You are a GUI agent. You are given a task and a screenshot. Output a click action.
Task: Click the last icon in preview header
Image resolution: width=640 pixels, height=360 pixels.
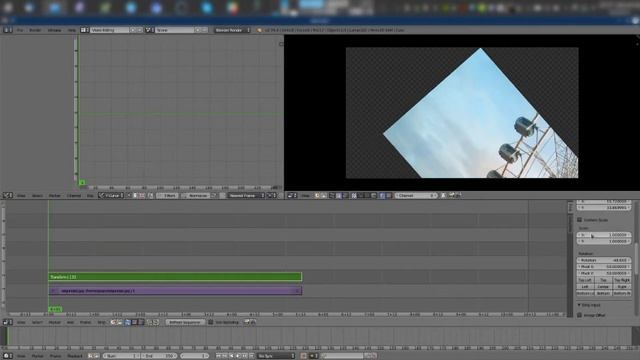458,196
